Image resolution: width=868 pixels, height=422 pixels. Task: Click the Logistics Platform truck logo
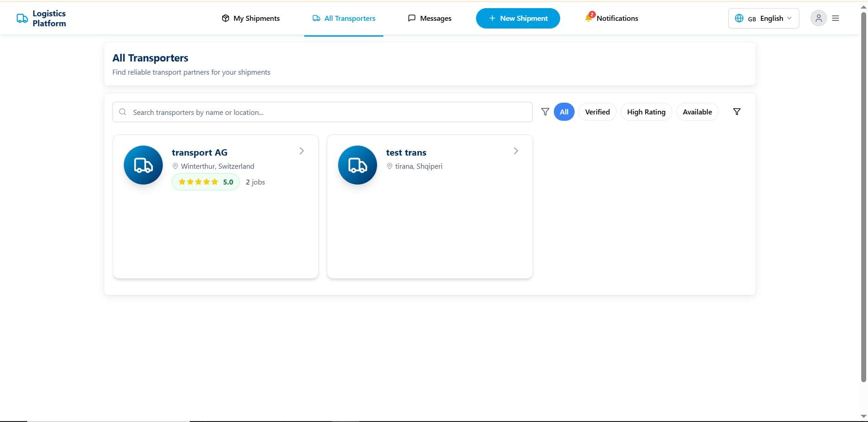22,19
